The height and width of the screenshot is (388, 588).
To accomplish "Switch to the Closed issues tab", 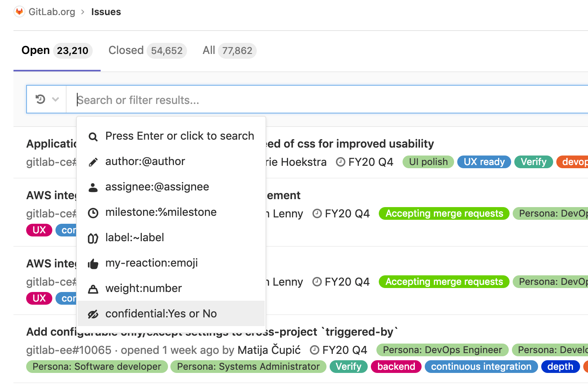I will [x=126, y=50].
